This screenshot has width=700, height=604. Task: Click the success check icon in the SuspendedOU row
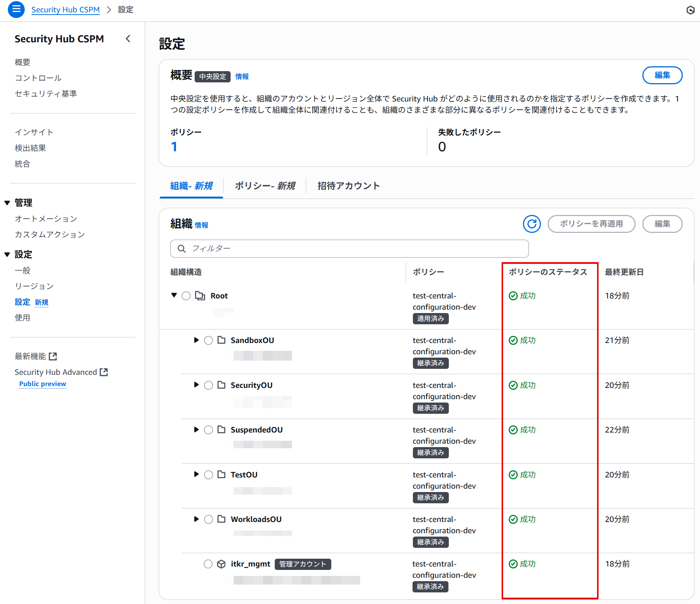[x=513, y=430]
